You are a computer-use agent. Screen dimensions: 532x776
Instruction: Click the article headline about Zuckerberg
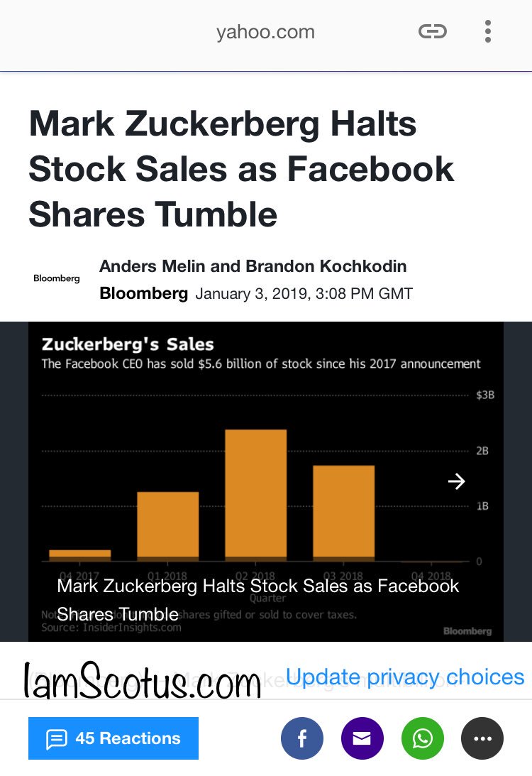pyautogui.click(x=241, y=169)
